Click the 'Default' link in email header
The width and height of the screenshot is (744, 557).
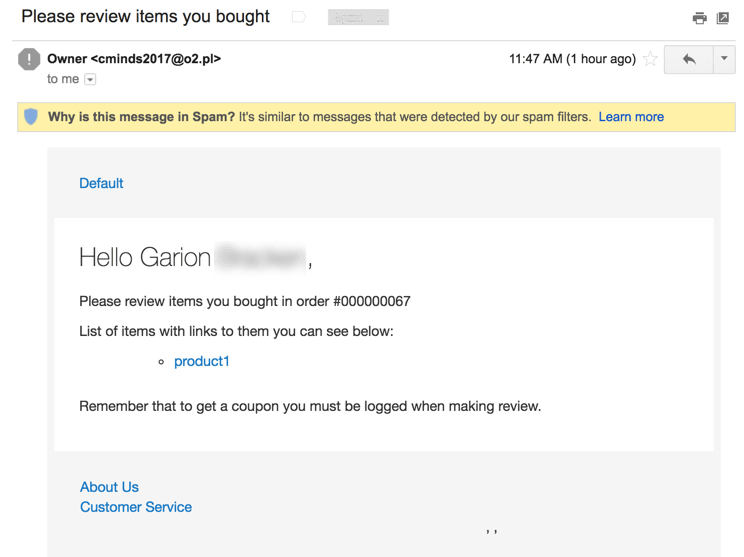click(101, 183)
